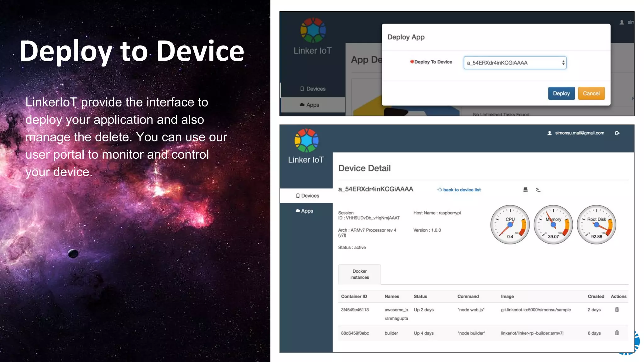Click the dropdown stepper arrows on device select
Screen dimensions: 644x362
[x=563, y=63]
